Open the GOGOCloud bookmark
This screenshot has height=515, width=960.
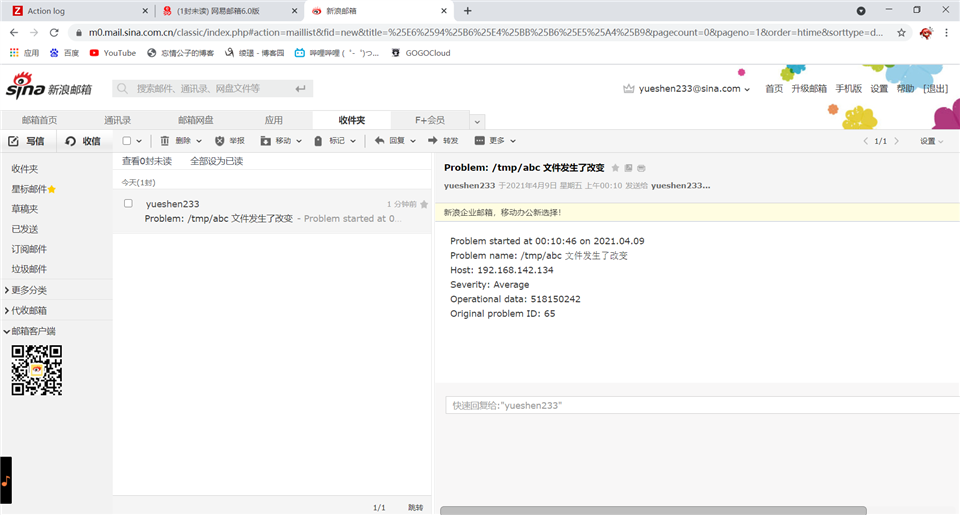[x=421, y=53]
